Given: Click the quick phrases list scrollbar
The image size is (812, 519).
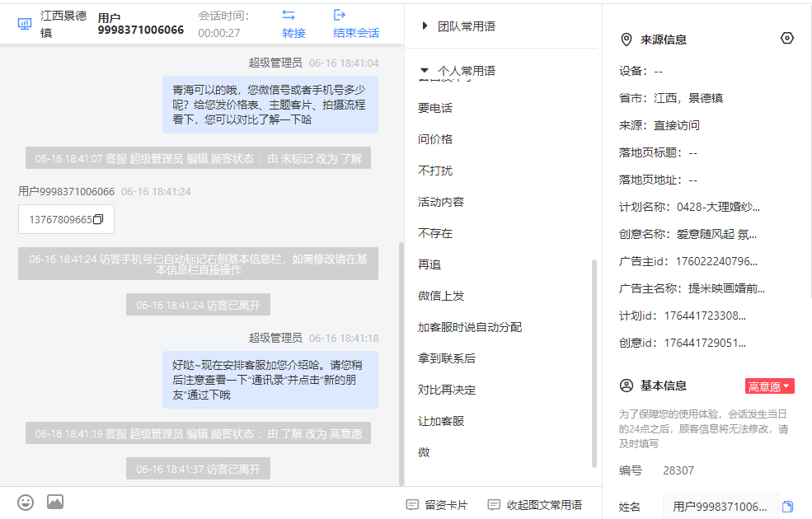Looking at the screenshot, I should [594, 363].
